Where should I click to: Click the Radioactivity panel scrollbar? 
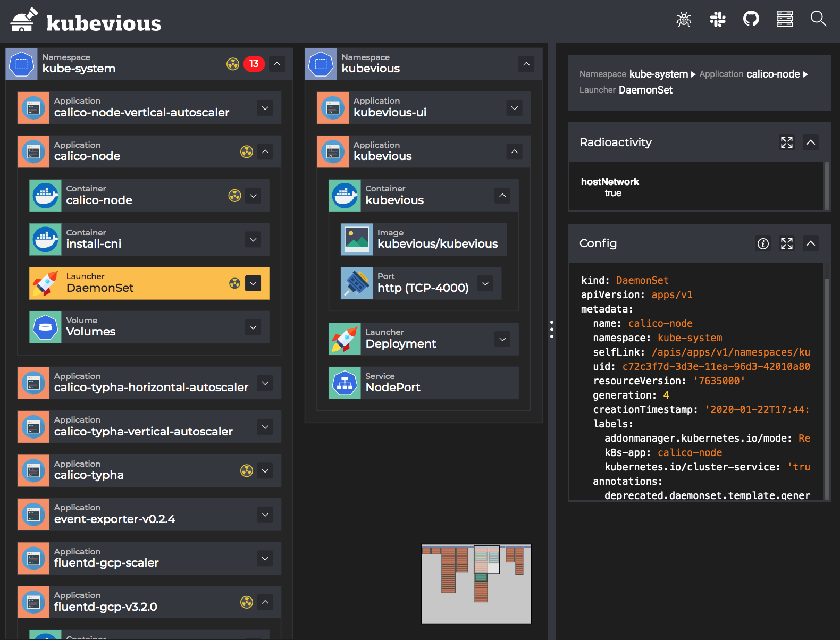coord(827,186)
